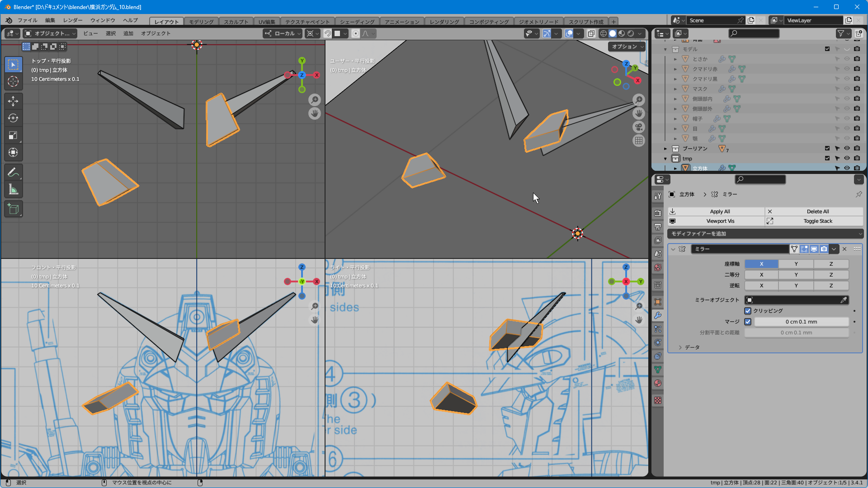Click the Toggle Stack button

click(817, 221)
